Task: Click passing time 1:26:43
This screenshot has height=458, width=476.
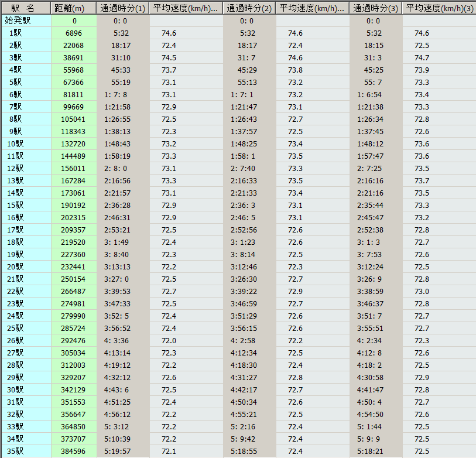Action: pyautogui.click(x=244, y=119)
